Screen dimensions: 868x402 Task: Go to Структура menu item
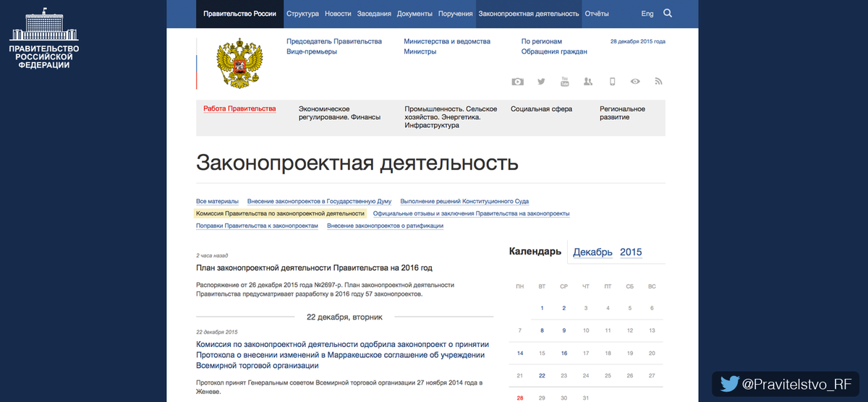tap(303, 14)
